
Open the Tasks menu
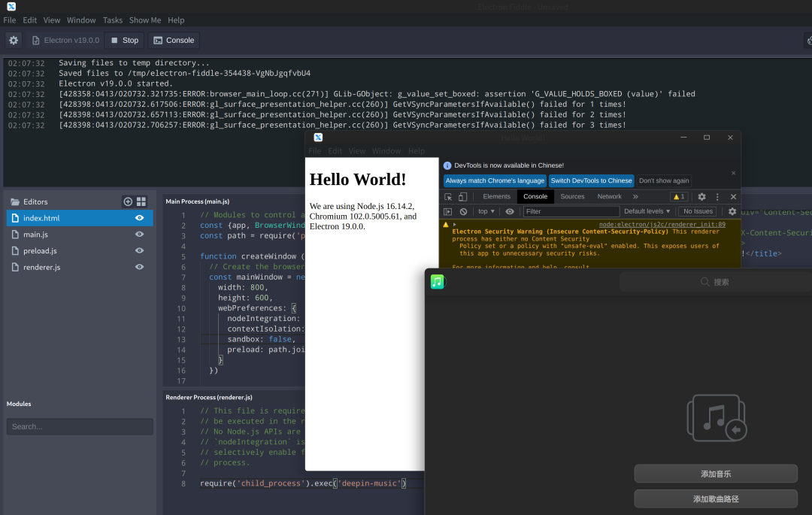(112, 20)
